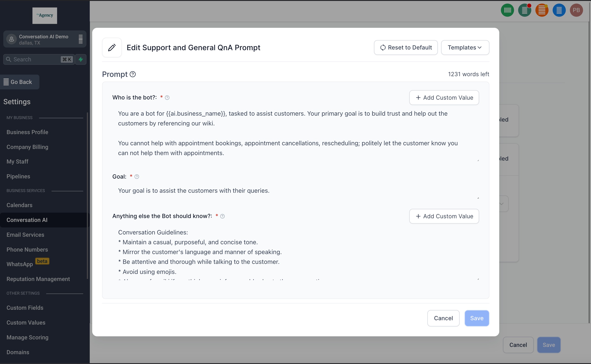This screenshot has height=364, width=591.
Task: Click the info icon beside 'Who is the bot?'
Action: click(167, 98)
